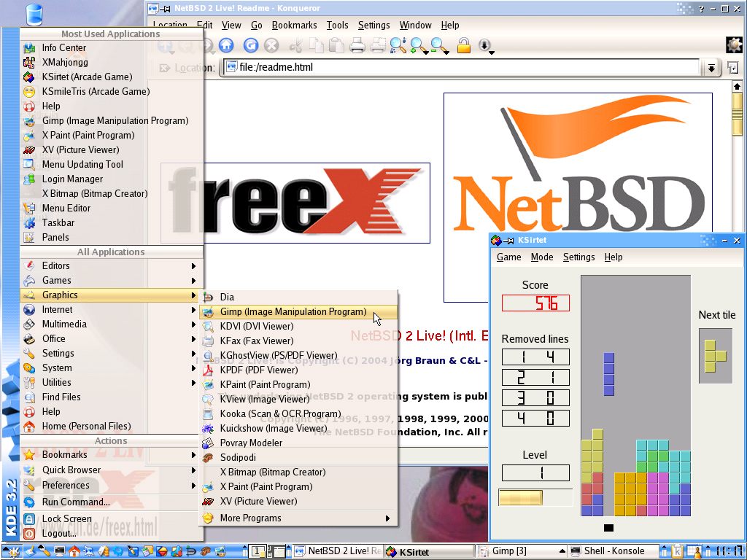Launch Povray Modeler from Graphics submenu
Image resolution: width=747 pixels, height=560 pixels.
[x=298, y=443]
